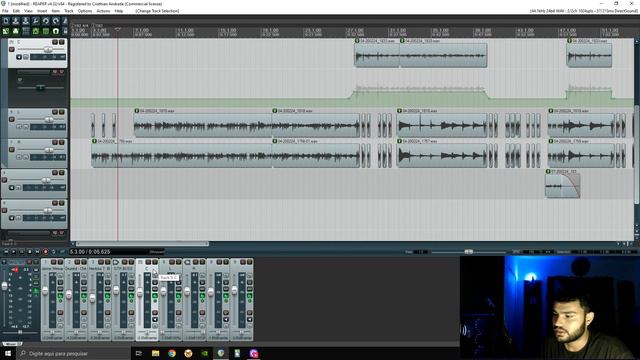640x360 pixels.
Task: Click the transport Pause button
Action: (x=22, y=252)
